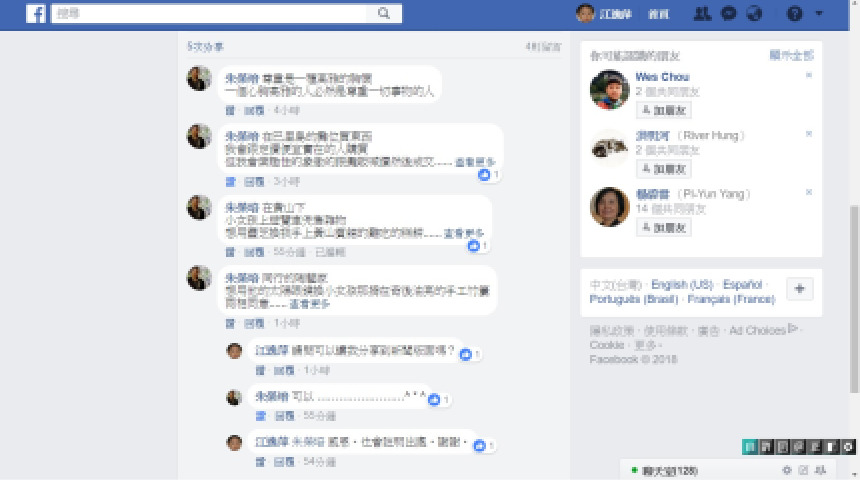Add Wes Chou as friend
Image resolution: width=860 pixels, height=480 pixels.
664,110
